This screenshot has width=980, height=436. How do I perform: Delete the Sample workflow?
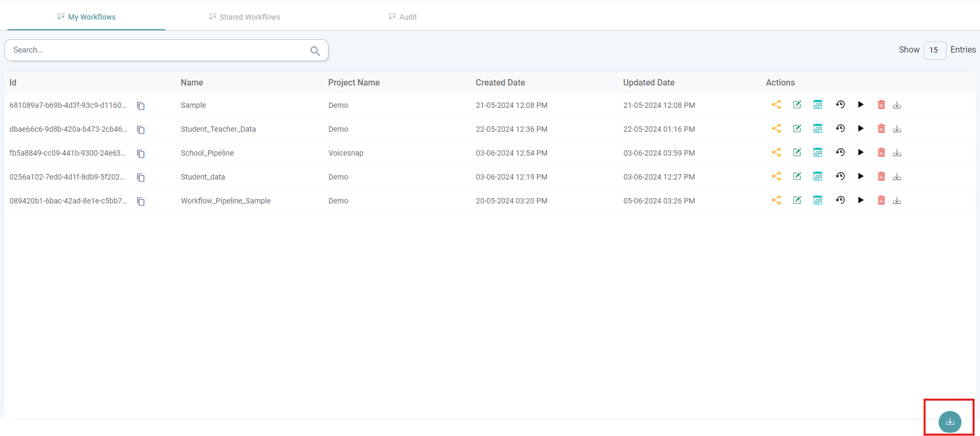click(x=881, y=105)
